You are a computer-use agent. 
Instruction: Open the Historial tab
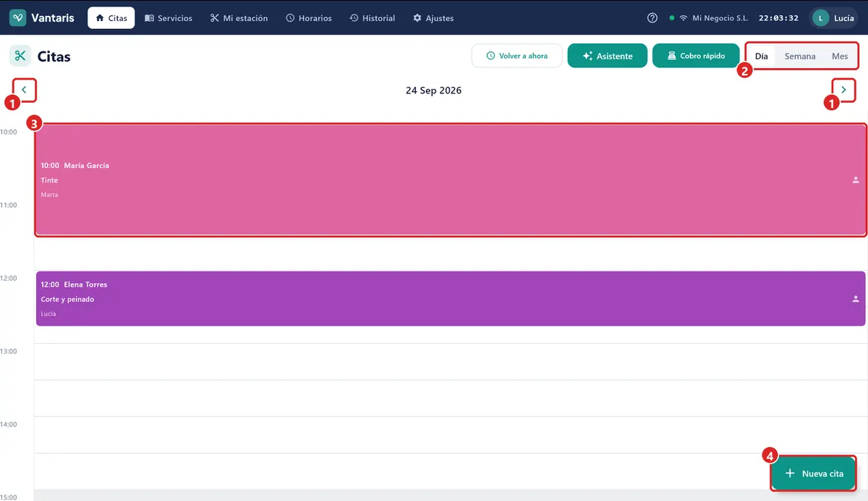[373, 18]
